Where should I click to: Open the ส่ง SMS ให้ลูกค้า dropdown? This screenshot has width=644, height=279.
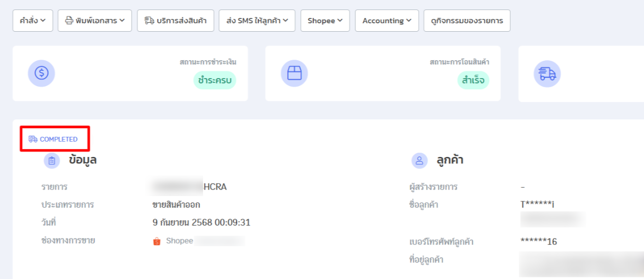click(257, 21)
